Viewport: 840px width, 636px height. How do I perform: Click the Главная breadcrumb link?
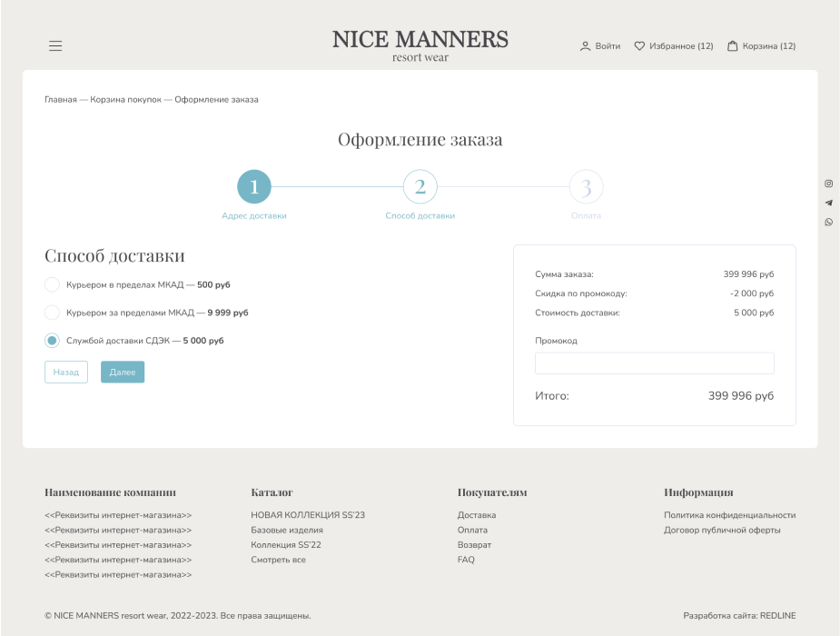pos(60,100)
